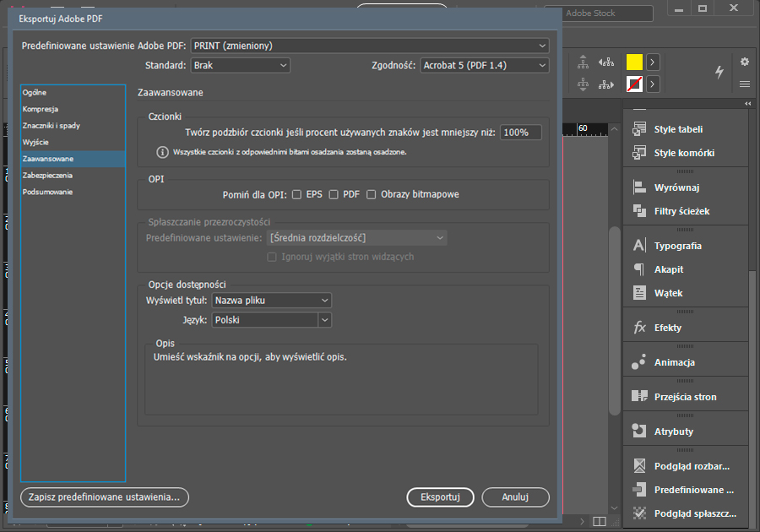Screen dimensions: 760x532
Task: Open the Podgląd spłaszczania panel icon
Action: pos(639,513)
